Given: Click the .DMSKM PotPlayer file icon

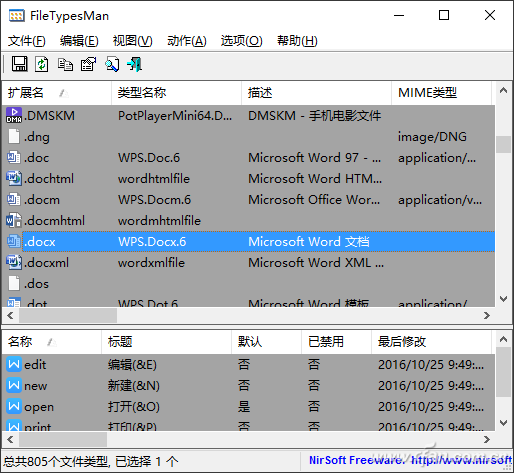Looking at the screenshot, I should (x=14, y=115).
